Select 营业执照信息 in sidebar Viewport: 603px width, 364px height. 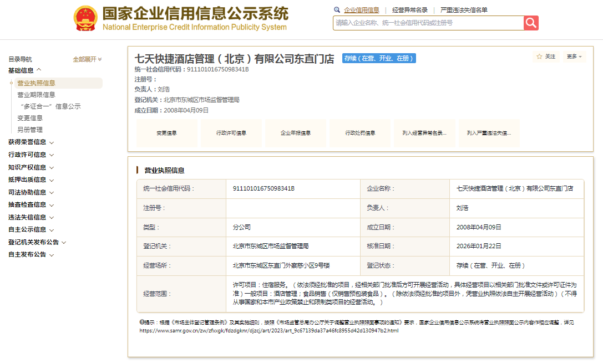tap(36, 83)
